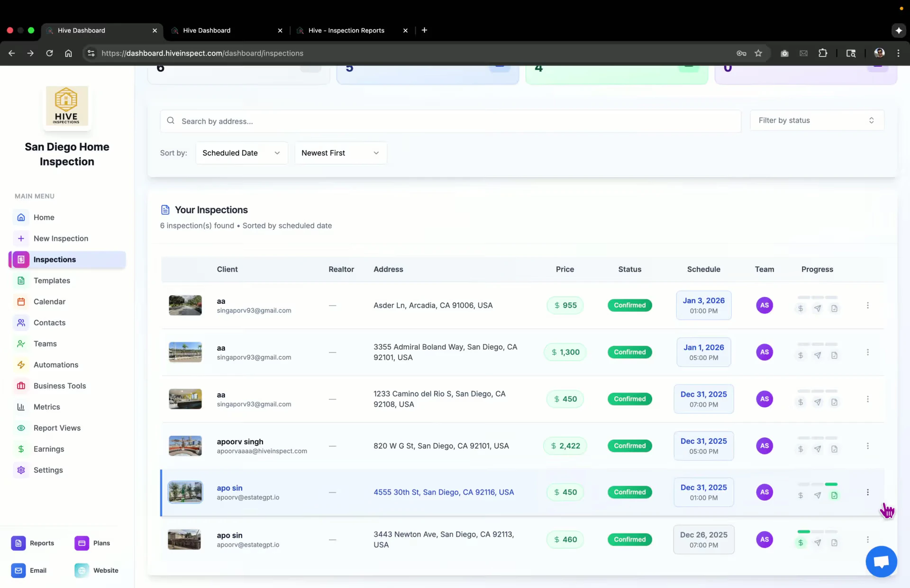Switch to Hive - Inspection Reports tab
The height and width of the screenshot is (588, 910).
346,30
